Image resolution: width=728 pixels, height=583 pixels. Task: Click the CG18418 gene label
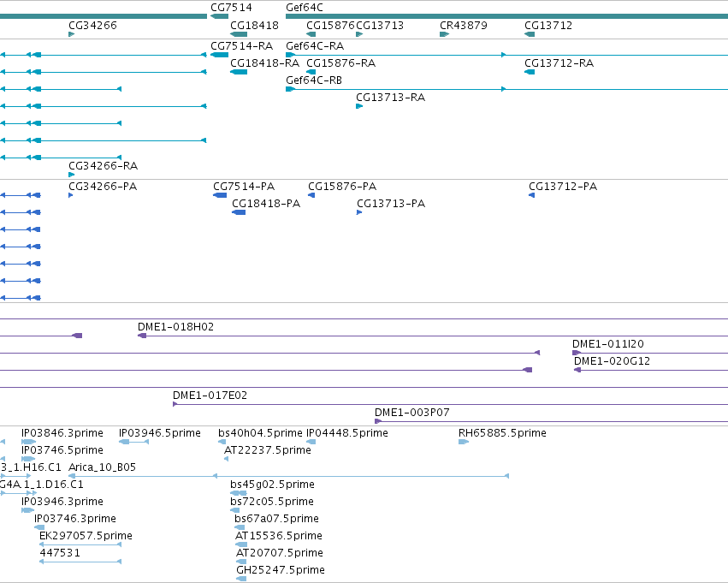click(254, 25)
